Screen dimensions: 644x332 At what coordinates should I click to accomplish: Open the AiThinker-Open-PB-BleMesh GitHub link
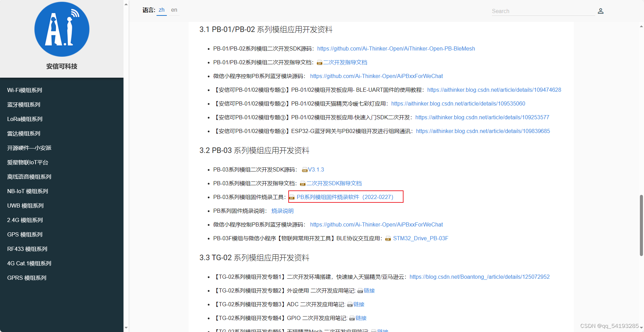coord(396,48)
